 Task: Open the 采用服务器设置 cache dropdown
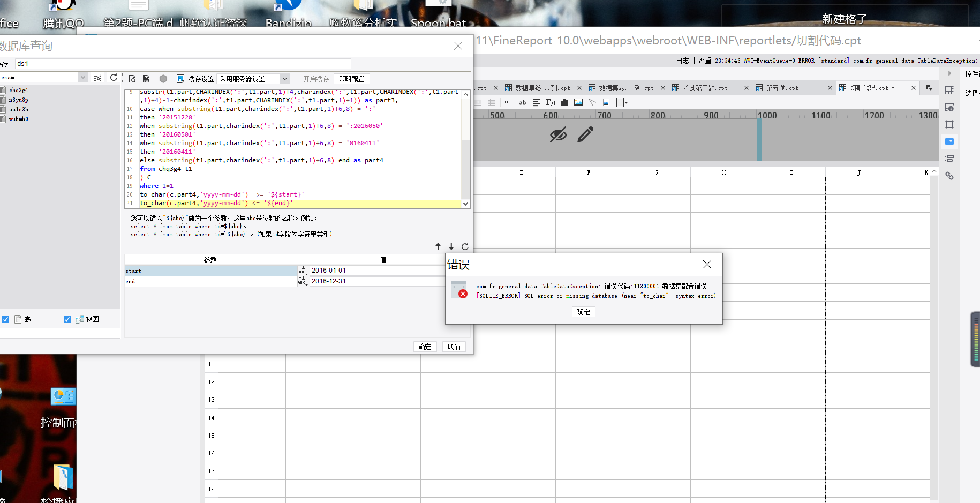pos(284,79)
